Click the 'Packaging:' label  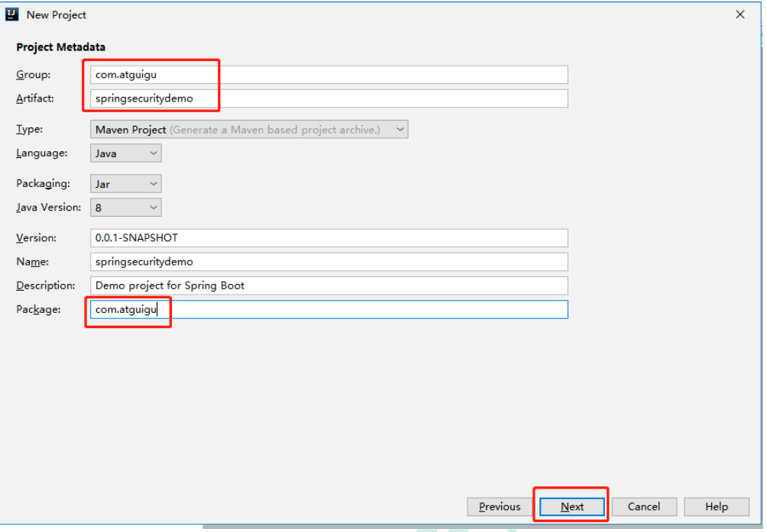click(43, 184)
